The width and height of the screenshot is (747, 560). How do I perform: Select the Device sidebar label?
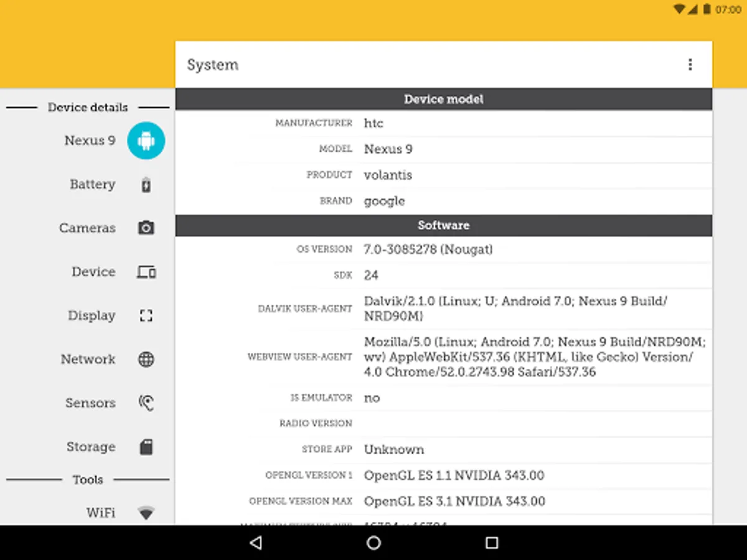click(x=93, y=272)
